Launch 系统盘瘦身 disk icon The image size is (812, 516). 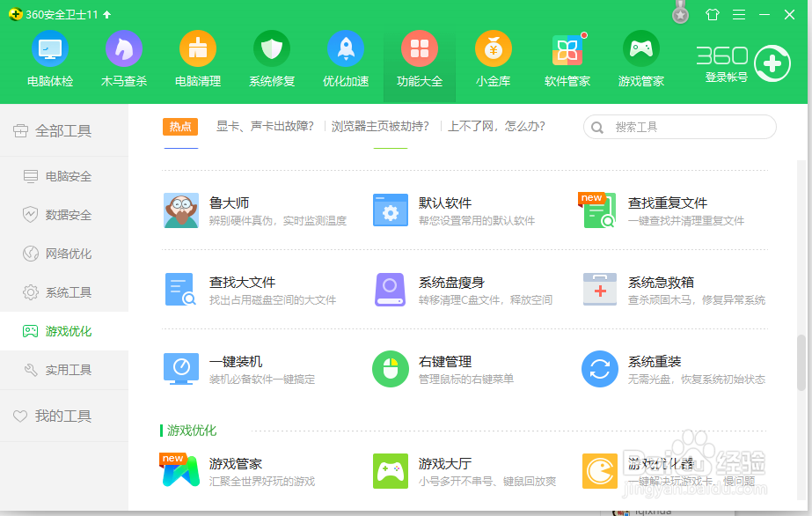390,290
